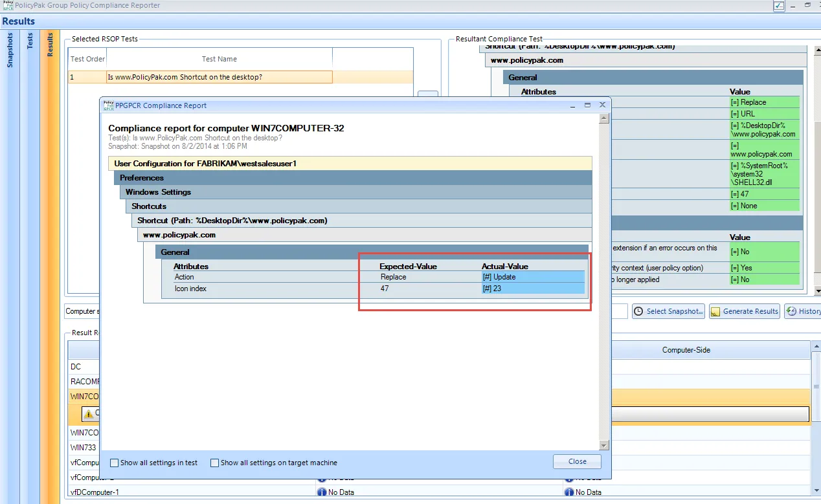This screenshot has height=504, width=821.
Task: Click the Actual-Value column header
Action: (x=504, y=267)
